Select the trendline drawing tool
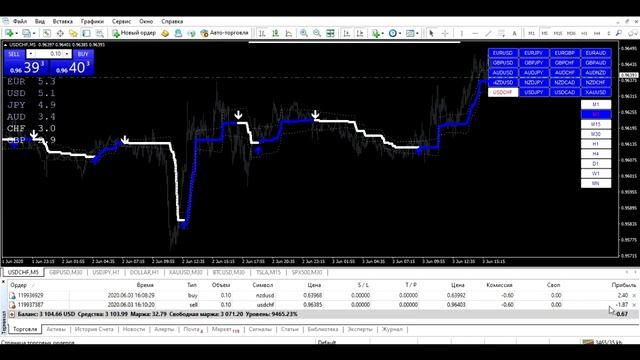640x360 pixels. [488, 33]
